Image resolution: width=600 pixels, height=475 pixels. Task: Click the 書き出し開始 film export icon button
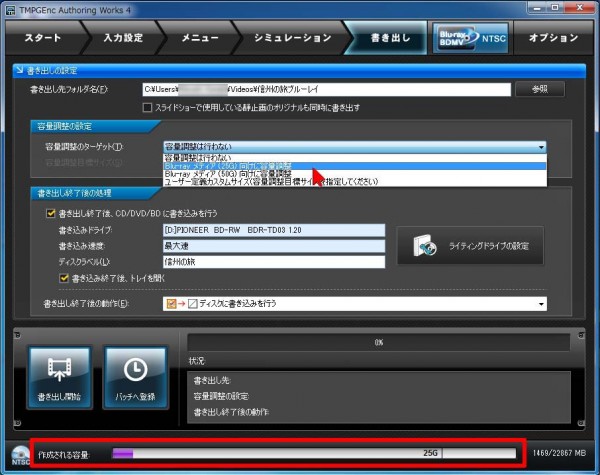pyautogui.click(x=59, y=377)
